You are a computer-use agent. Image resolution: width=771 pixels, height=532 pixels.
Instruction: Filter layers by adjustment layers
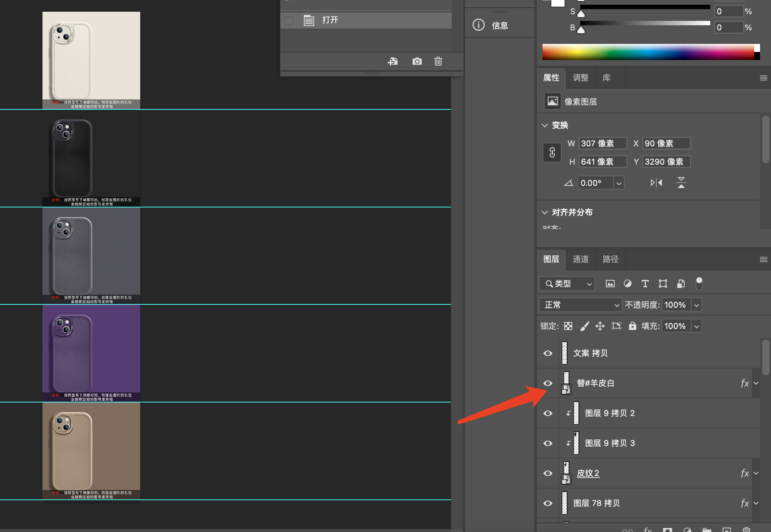(627, 284)
